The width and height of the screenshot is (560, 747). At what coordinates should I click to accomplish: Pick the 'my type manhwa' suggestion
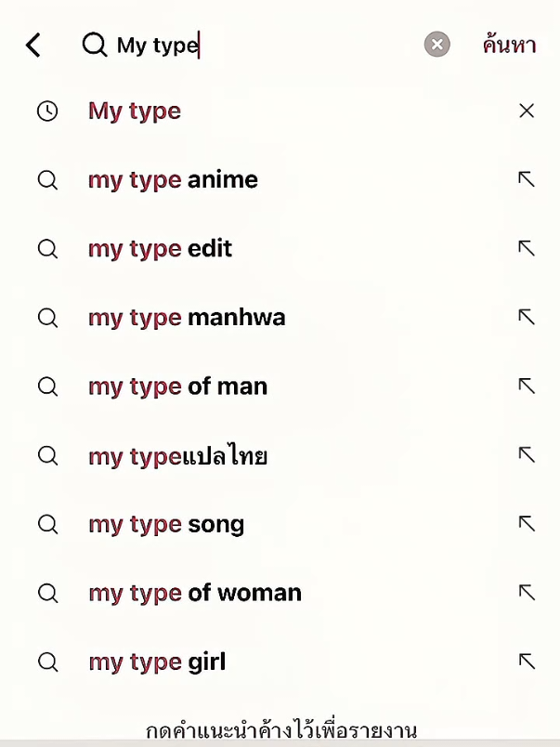coord(187,319)
